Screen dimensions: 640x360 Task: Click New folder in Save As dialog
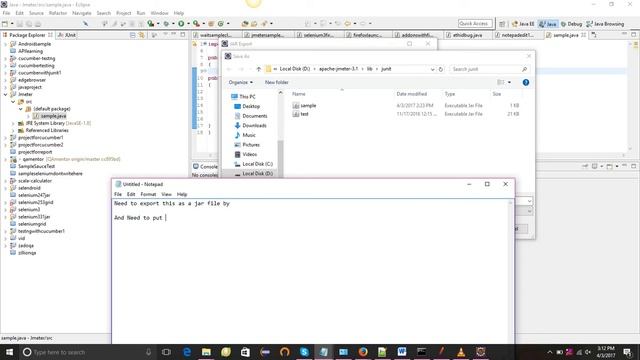[276, 82]
